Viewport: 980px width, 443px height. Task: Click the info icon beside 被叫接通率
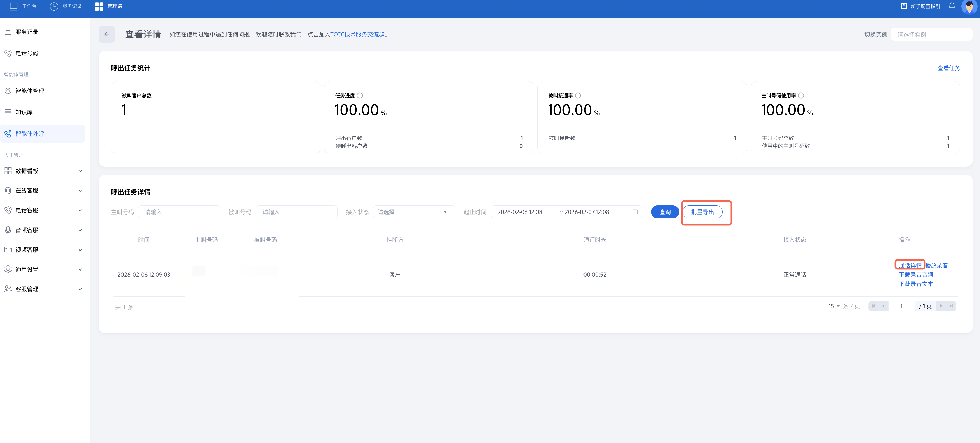(578, 95)
